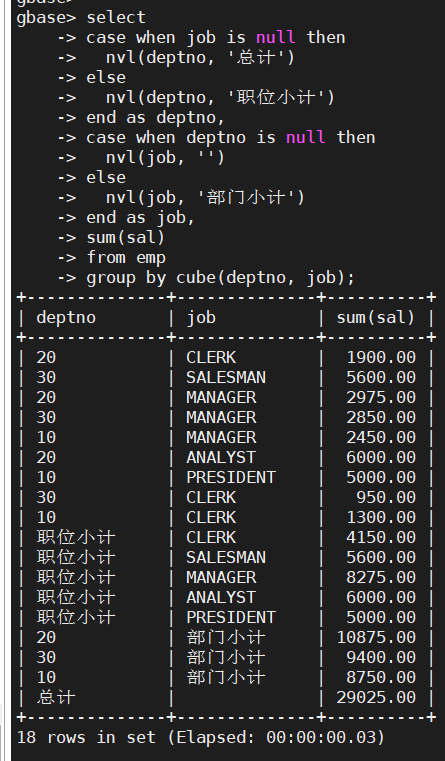
Task: Click deptno 20 in the 1900.00 row
Action: coord(46,357)
